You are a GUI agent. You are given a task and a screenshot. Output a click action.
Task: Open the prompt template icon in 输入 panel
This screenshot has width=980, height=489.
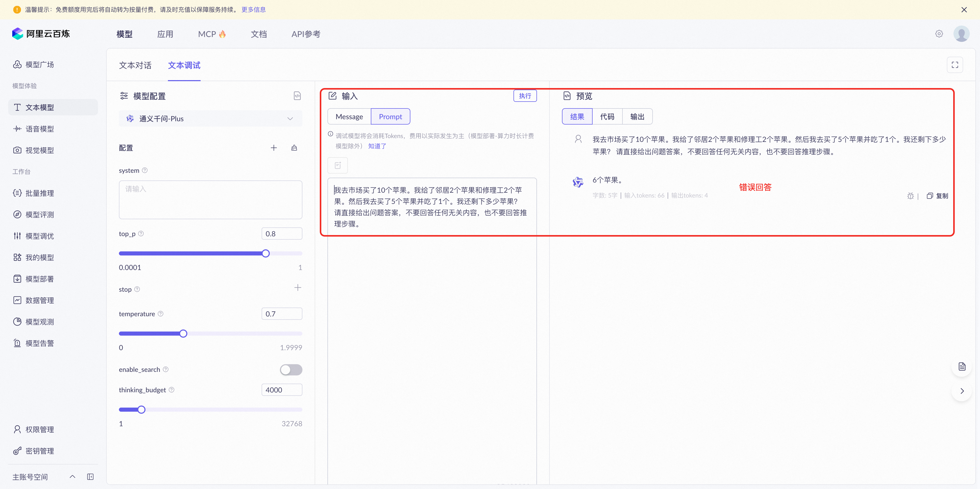pos(337,165)
